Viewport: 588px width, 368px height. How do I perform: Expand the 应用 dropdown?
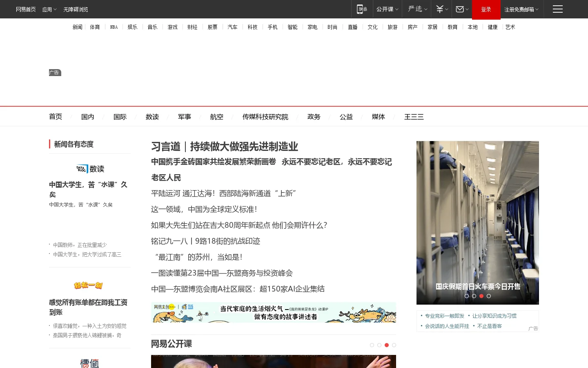(55, 9)
